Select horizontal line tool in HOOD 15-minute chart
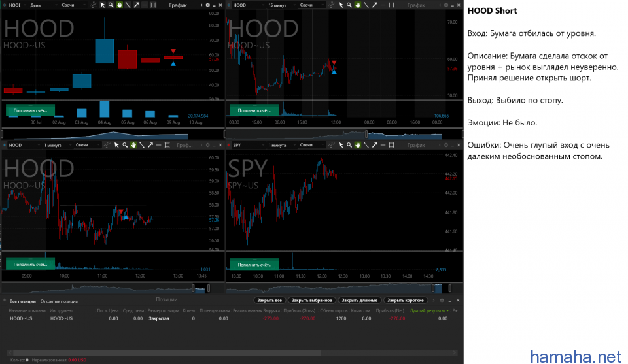628x364 pixels. click(383, 5)
